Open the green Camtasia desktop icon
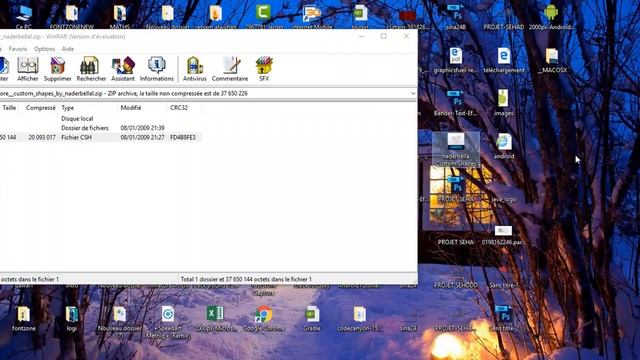The height and width of the screenshot is (360, 640). (x=264, y=17)
